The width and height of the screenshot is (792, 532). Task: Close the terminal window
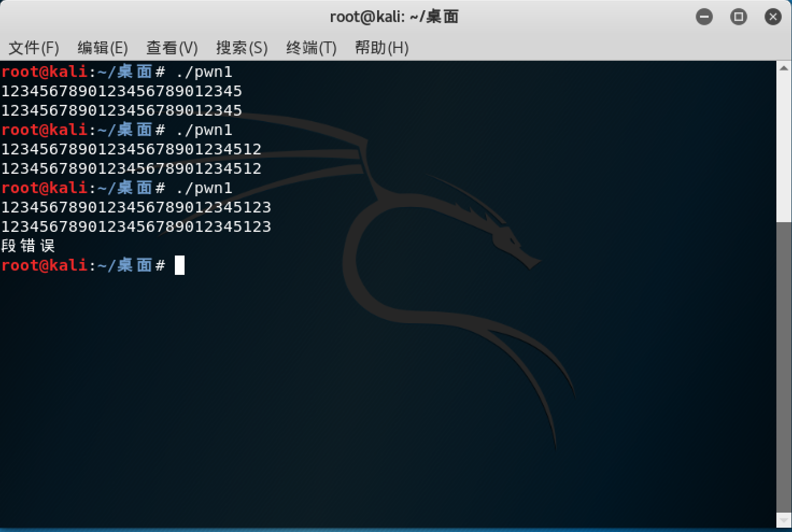pyautogui.click(x=773, y=17)
